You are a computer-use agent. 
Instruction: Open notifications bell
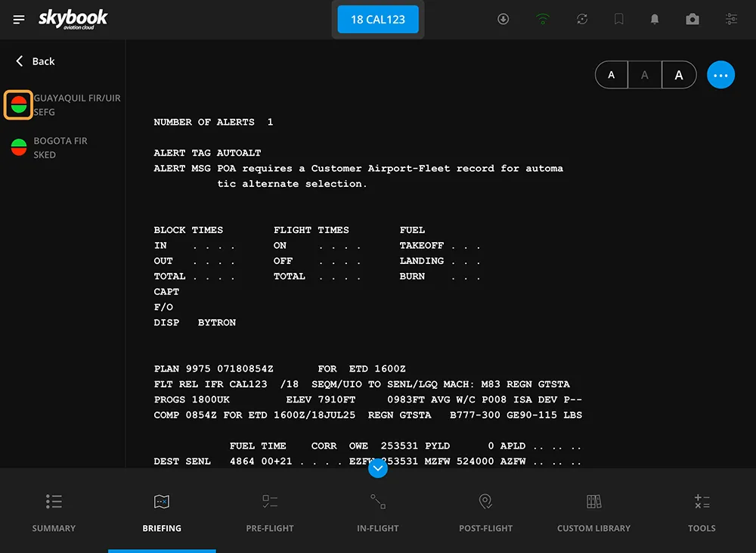click(654, 19)
